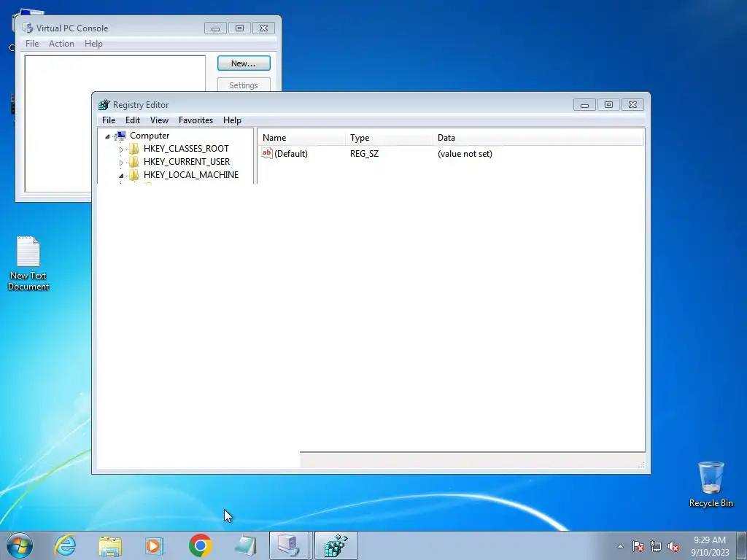
Task: Click the New... button in Virtual PC Console
Action: pyautogui.click(x=244, y=63)
